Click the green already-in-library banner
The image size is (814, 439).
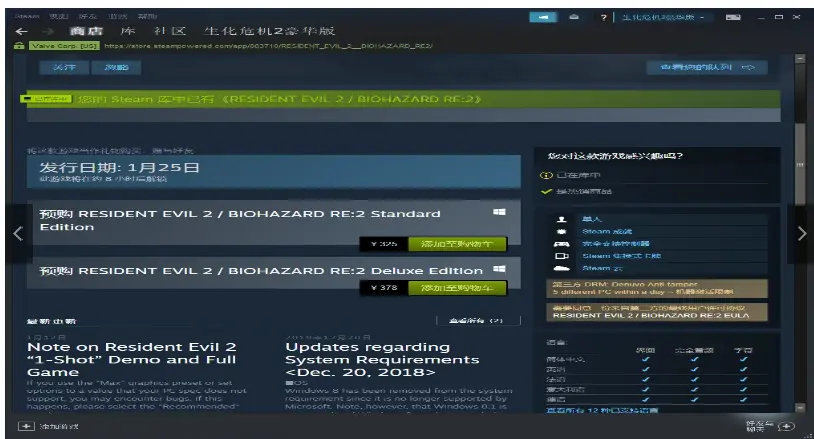[x=403, y=99]
